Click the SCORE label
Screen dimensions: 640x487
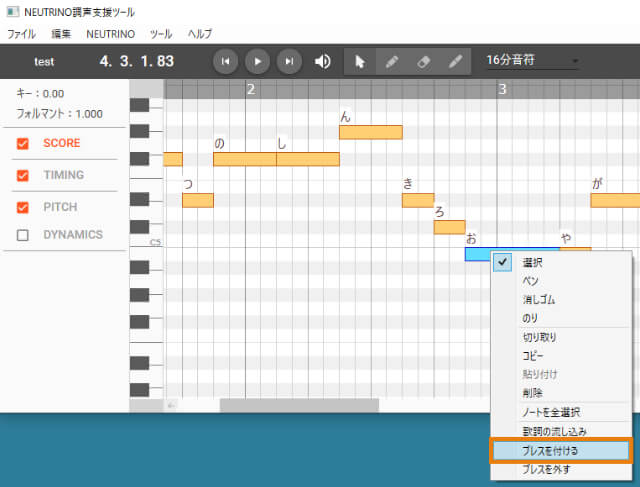62,143
